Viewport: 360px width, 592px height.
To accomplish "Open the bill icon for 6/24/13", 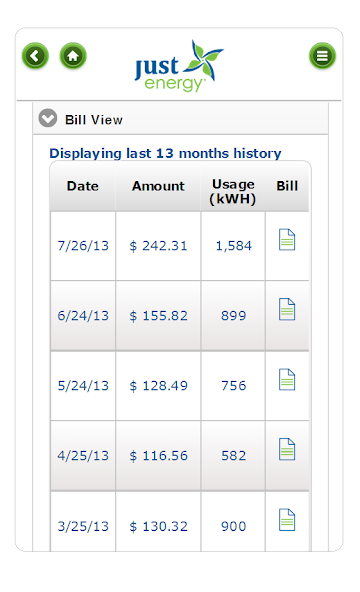I will [287, 309].
